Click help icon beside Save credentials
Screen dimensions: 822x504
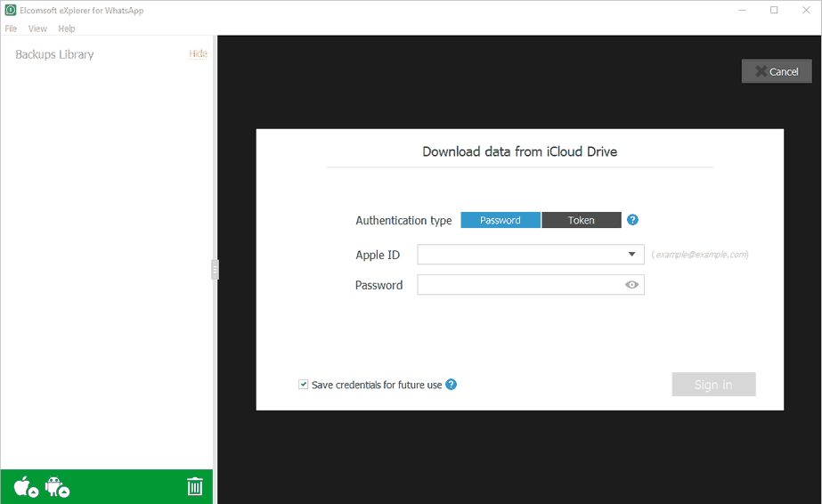tap(452, 385)
